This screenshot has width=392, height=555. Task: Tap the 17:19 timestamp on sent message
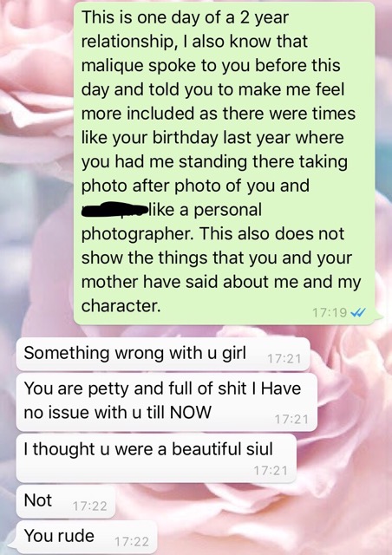click(330, 312)
